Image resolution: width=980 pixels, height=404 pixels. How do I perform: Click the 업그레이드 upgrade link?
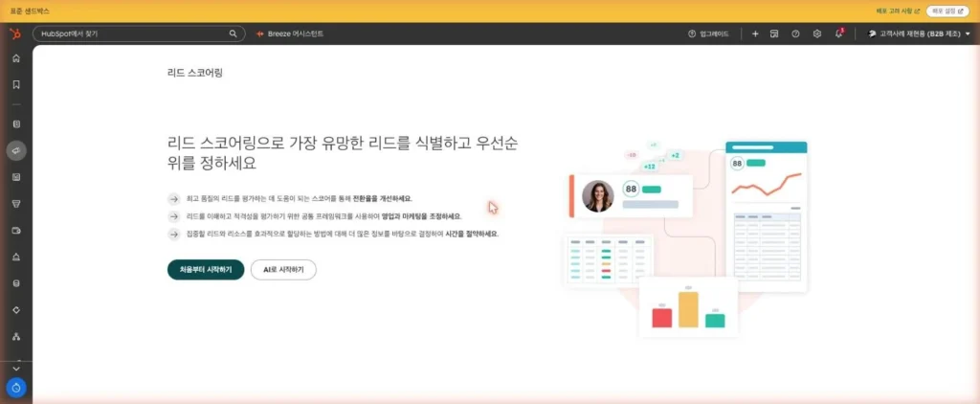(708, 34)
